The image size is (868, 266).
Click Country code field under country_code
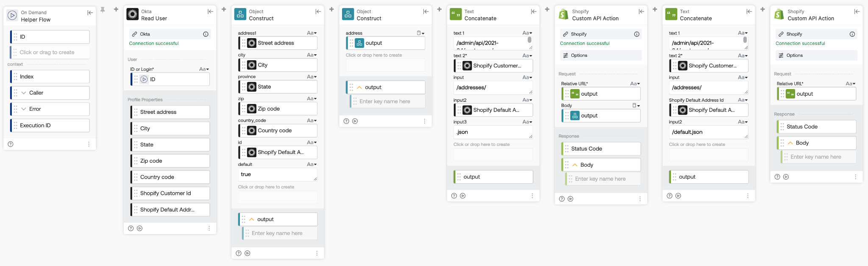pos(278,131)
